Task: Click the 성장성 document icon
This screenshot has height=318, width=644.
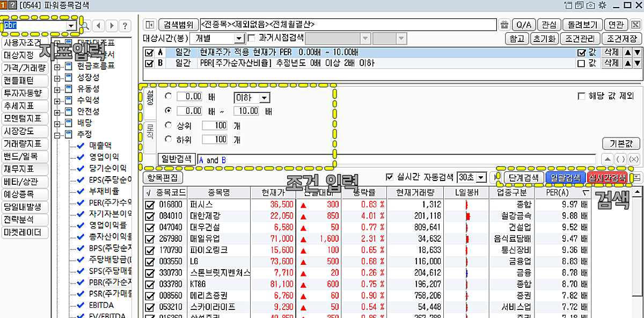Action: click(x=68, y=78)
